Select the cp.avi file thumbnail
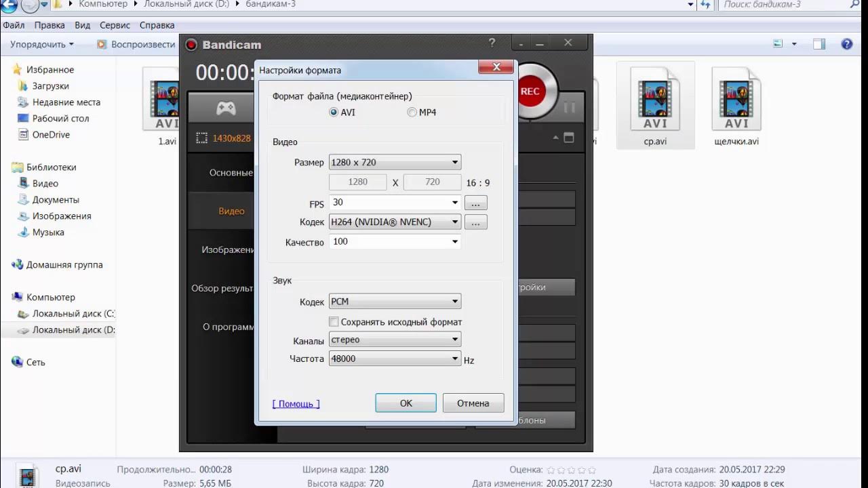This screenshot has height=488, width=868. (655, 106)
